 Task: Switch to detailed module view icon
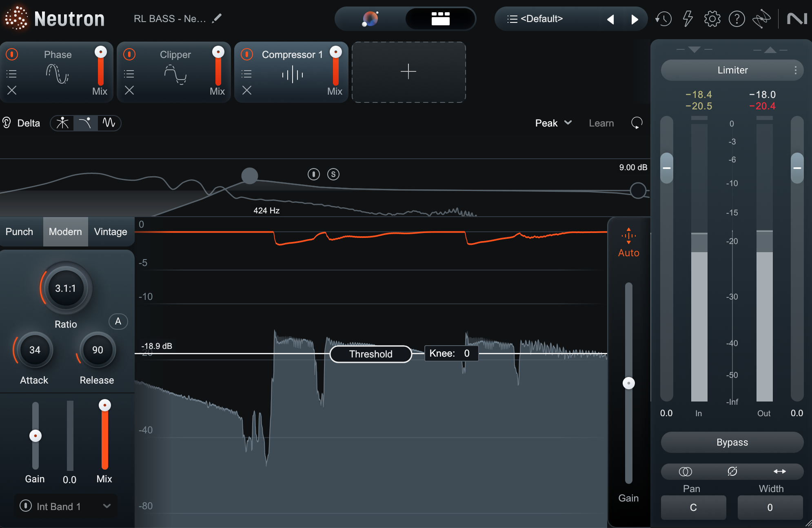(x=441, y=19)
